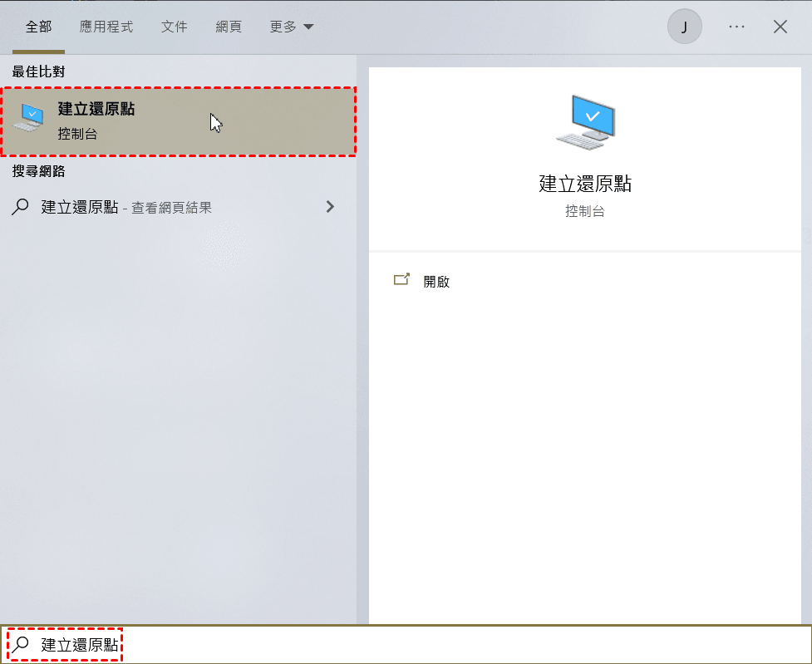Close the search panel
This screenshot has width=812, height=664.
point(780,27)
